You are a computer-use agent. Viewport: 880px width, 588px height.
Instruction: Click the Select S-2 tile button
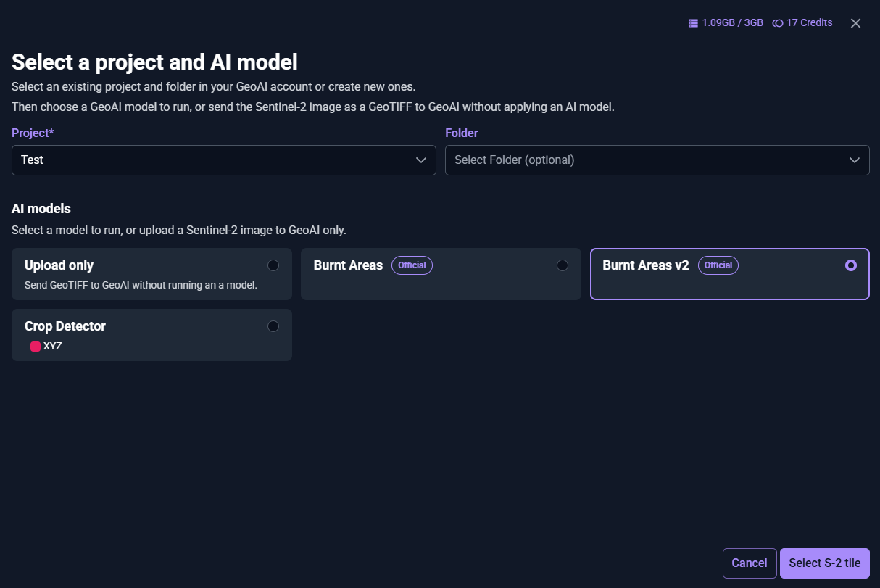(824, 563)
